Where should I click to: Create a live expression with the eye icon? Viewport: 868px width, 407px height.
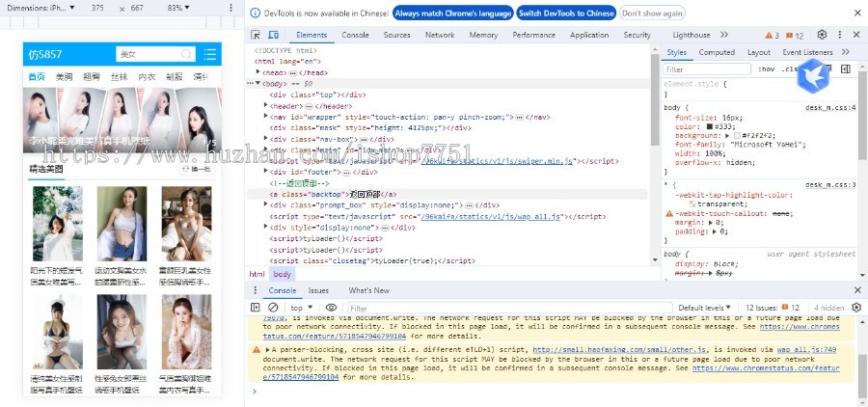[331, 308]
